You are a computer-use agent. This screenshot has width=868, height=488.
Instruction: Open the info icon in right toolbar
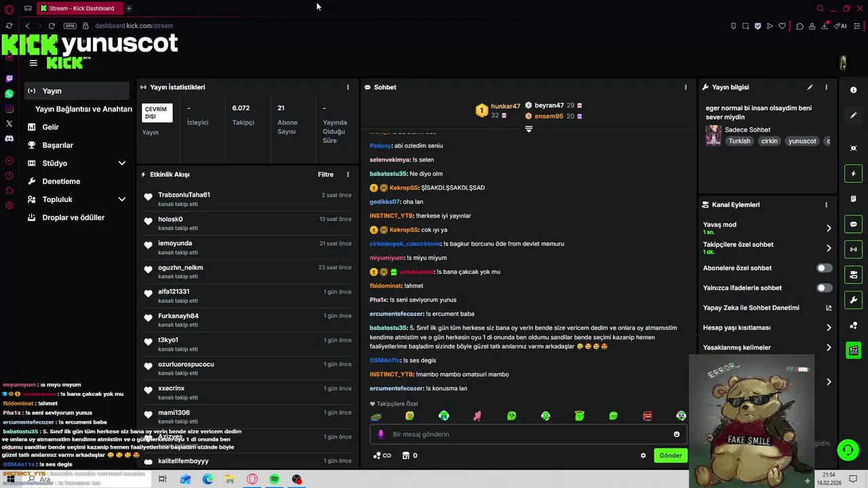(853, 90)
